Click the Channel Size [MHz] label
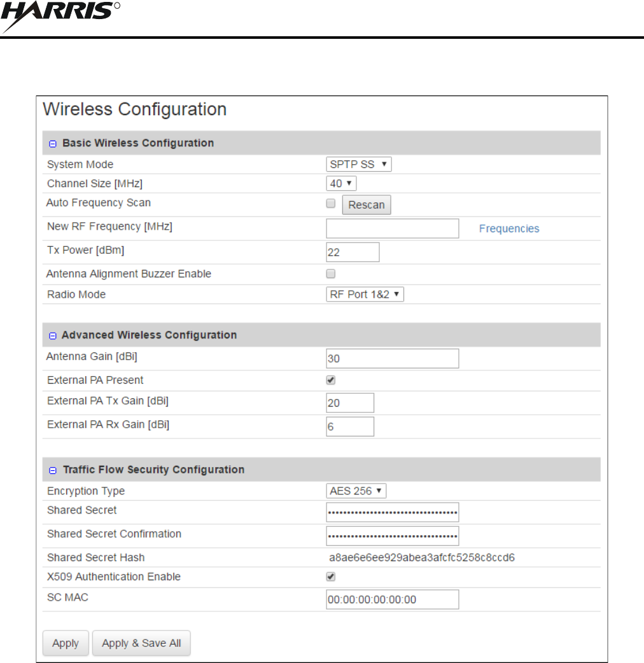The width and height of the screenshot is (644, 663). tap(95, 183)
